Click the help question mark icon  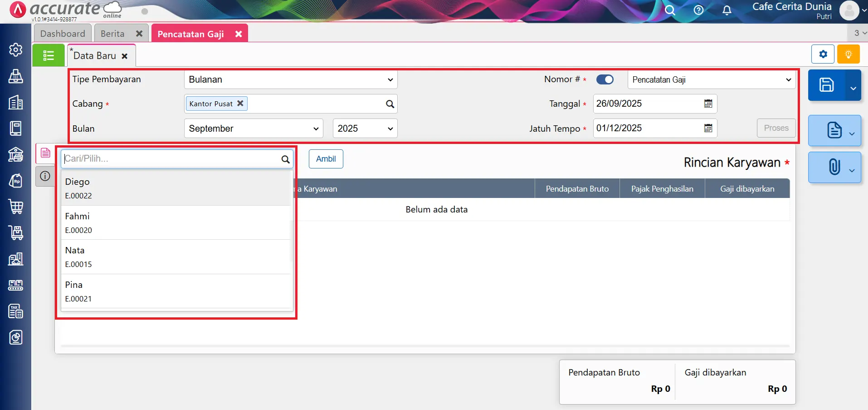pyautogui.click(x=698, y=10)
